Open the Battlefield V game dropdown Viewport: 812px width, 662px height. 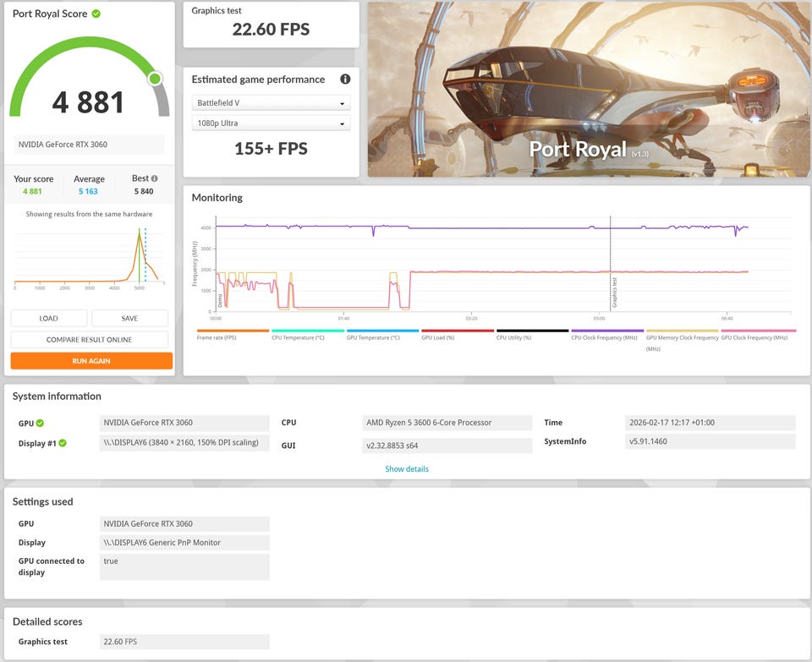[271, 103]
